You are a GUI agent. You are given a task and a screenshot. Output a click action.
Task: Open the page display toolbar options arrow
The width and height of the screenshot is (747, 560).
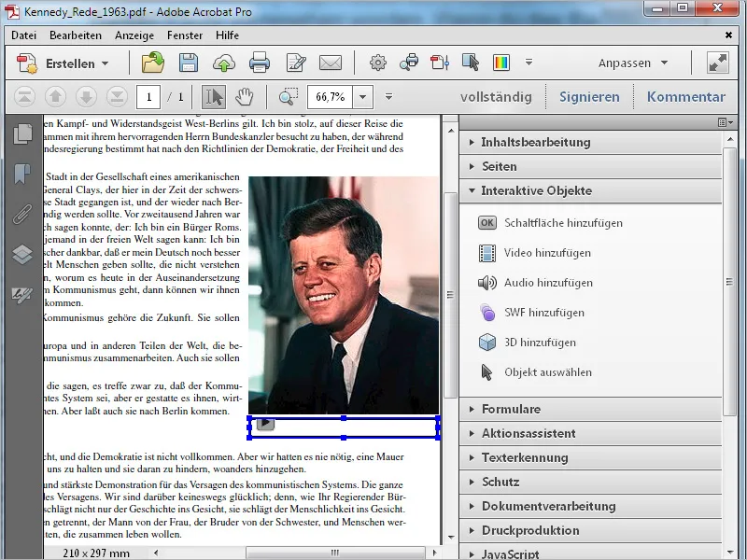[388, 97]
